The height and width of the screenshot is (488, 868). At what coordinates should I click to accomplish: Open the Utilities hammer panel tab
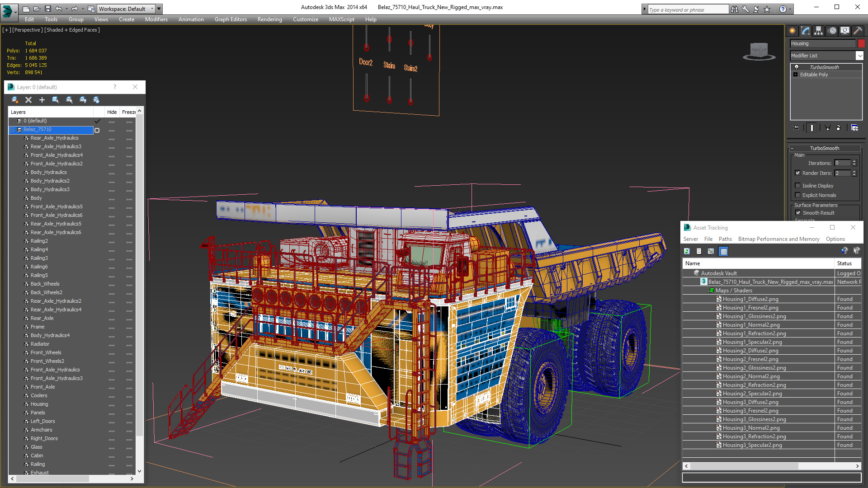pos(858,31)
